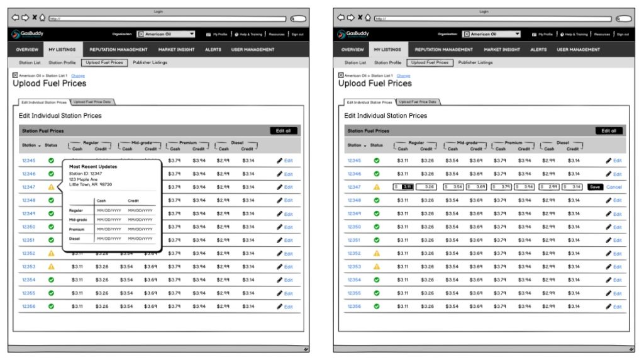Click browser stop X icon in right wireframe

click(360, 18)
